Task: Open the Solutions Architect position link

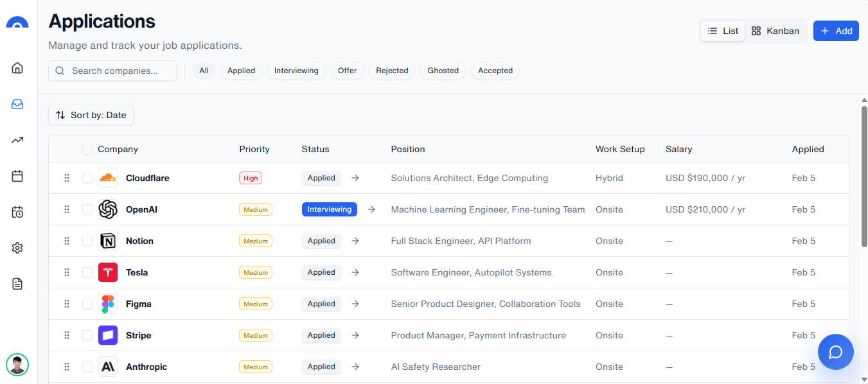Action: click(x=469, y=178)
